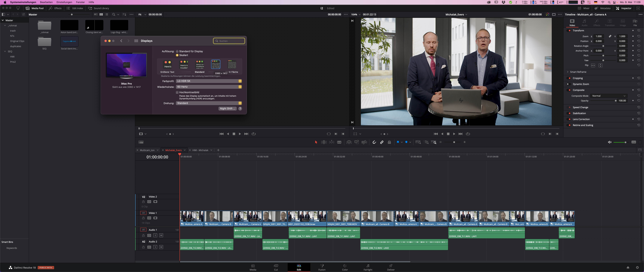Reset the Transform section
This screenshot has width=644, height=272.
pos(639,31)
